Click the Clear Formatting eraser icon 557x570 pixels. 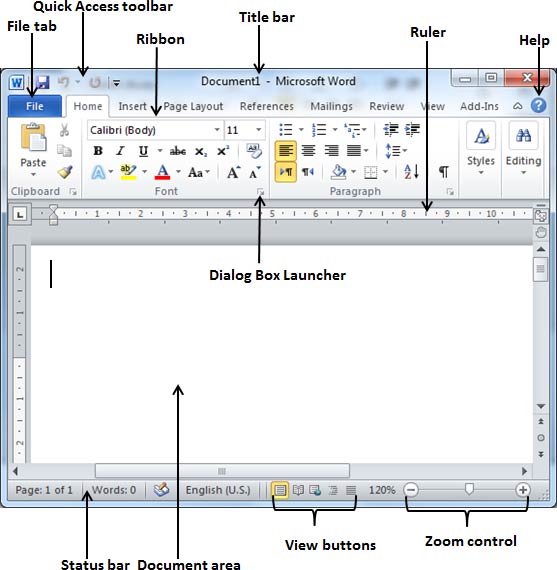(254, 151)
